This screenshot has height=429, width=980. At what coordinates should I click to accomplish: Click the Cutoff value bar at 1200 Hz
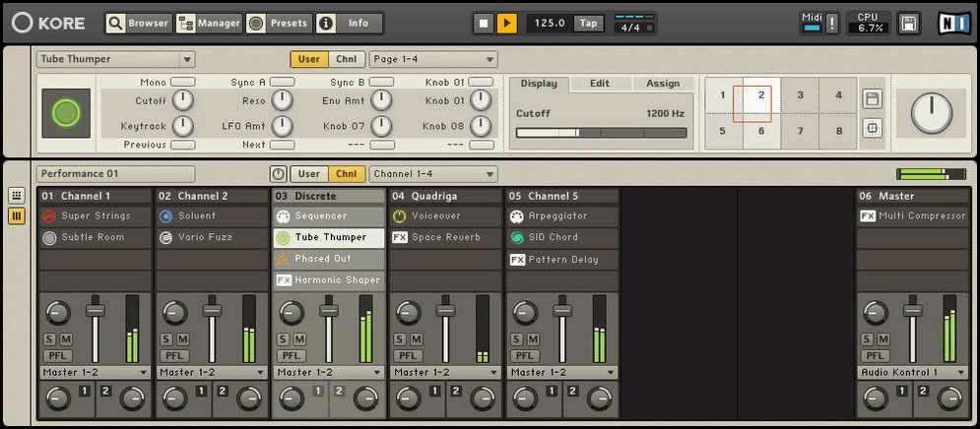[x=601, y=133]
